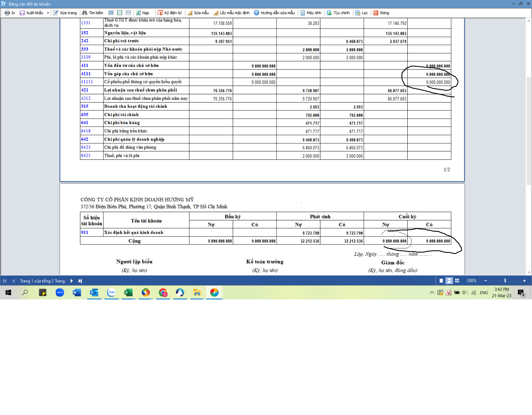Viewport: 532px width, 415px height.
Task: Click the Lọc filter icon
Action: coord(358,13)
